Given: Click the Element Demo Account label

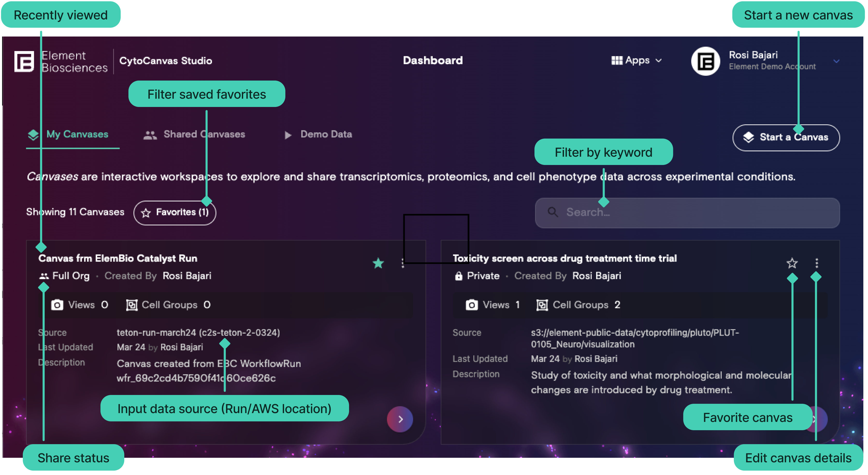Looking at the screenshot, I should tap(772, 67).
